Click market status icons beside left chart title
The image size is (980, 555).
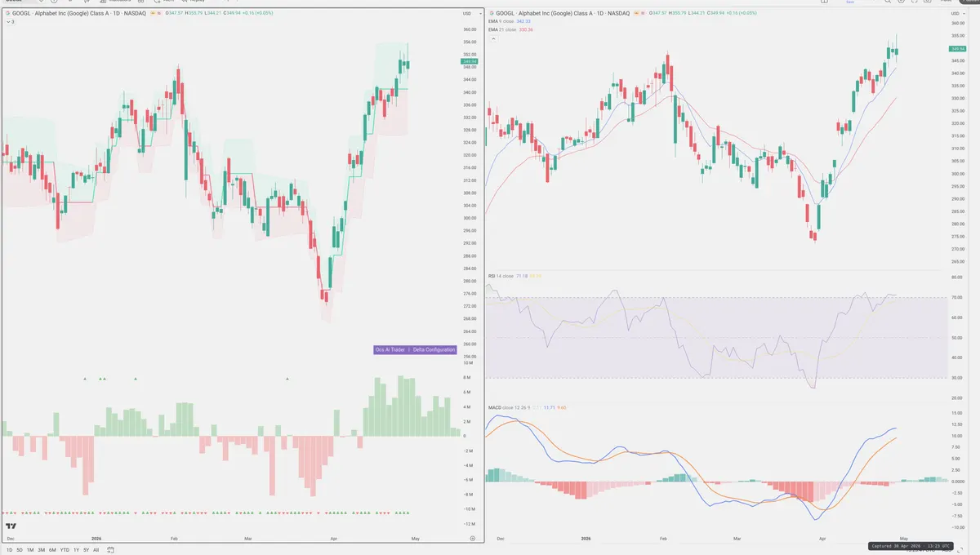[155, 13]
